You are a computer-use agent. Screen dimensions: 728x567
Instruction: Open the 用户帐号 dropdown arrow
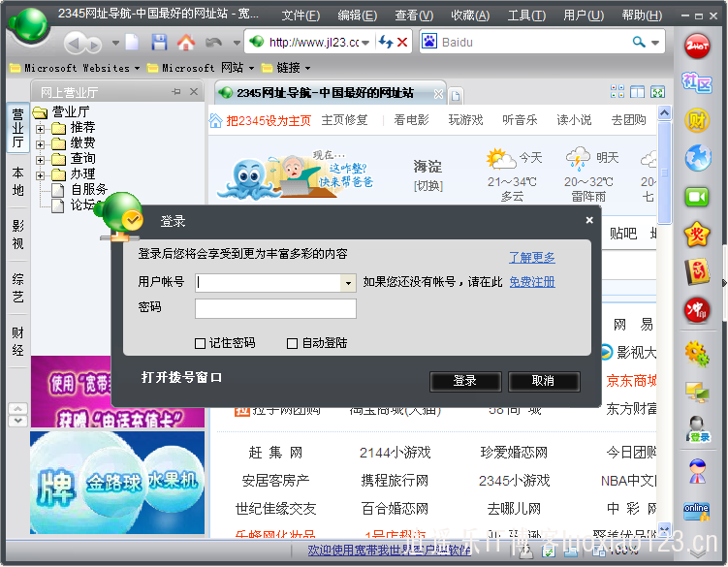tap(348, 282)
